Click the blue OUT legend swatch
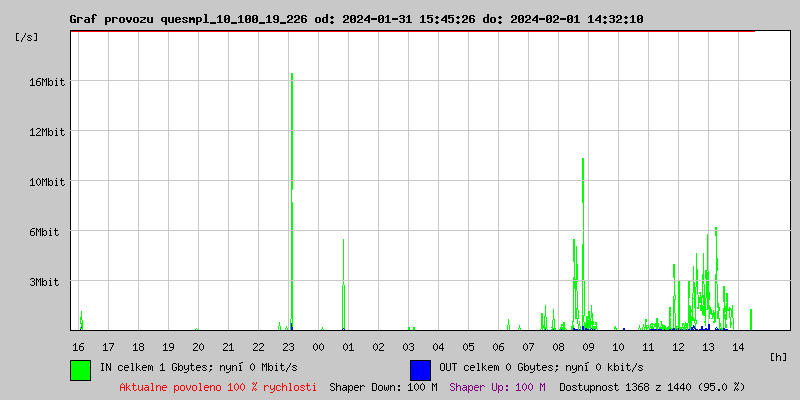This screenshot has width=800, height=400. (x=420, y=369)
